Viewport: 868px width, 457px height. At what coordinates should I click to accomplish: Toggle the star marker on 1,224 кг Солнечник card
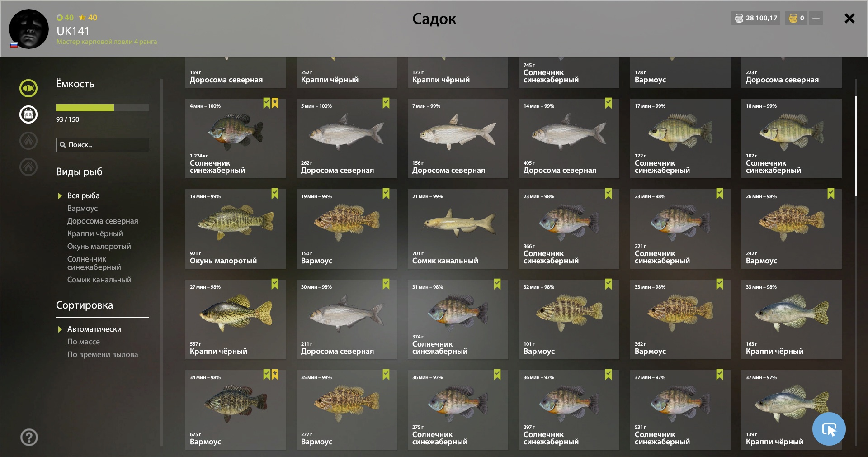click(275, 103)
